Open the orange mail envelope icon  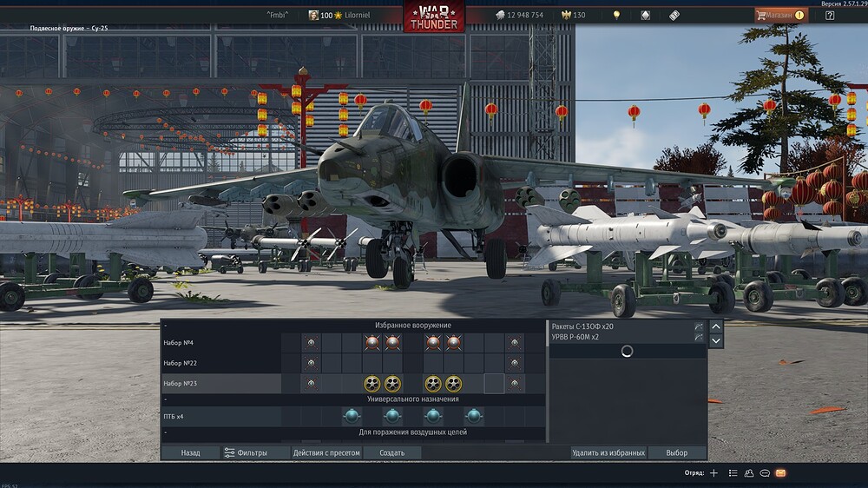point(780,473)
